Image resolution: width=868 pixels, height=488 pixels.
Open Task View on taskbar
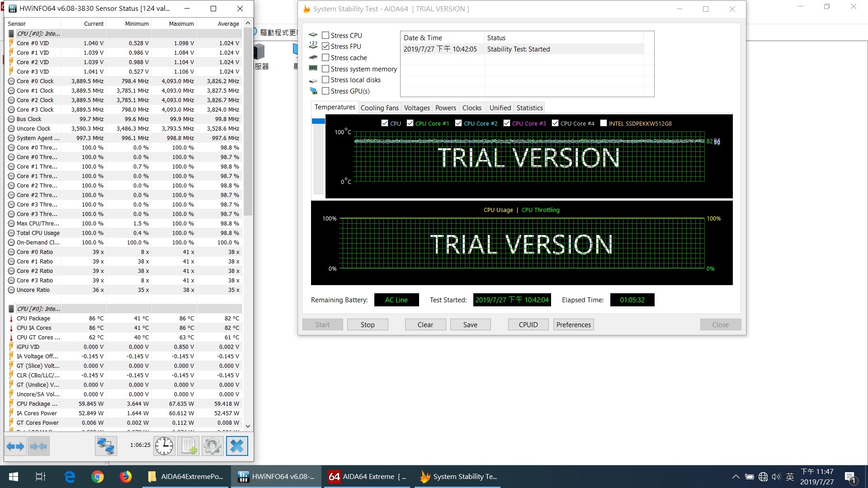[x=41, y=477]
